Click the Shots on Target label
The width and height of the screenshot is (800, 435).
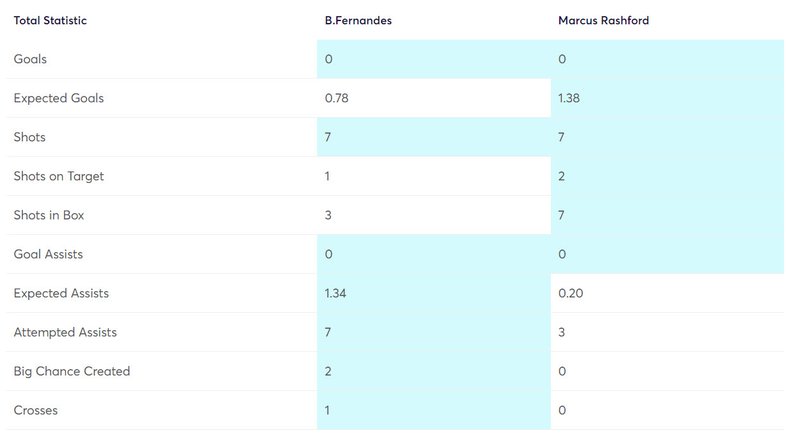(59, 176)
